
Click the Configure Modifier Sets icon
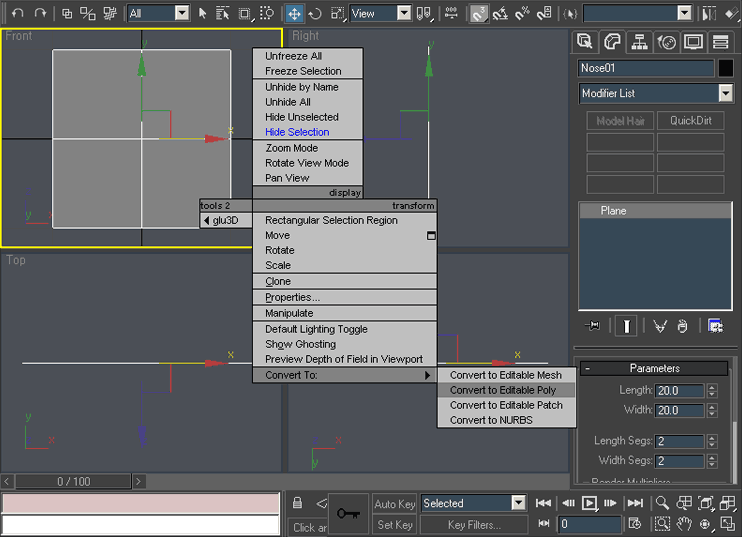pyautogui.click(x=716, y=326)
